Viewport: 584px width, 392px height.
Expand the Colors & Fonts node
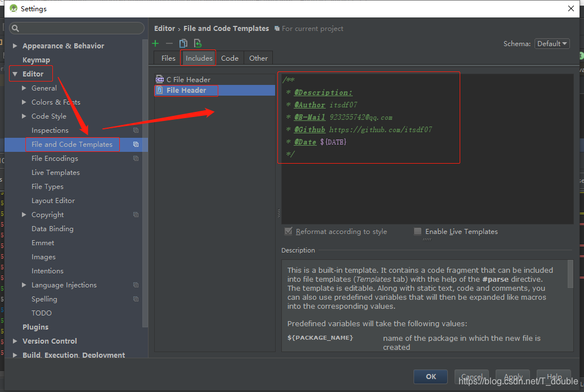tap(24, 102)
